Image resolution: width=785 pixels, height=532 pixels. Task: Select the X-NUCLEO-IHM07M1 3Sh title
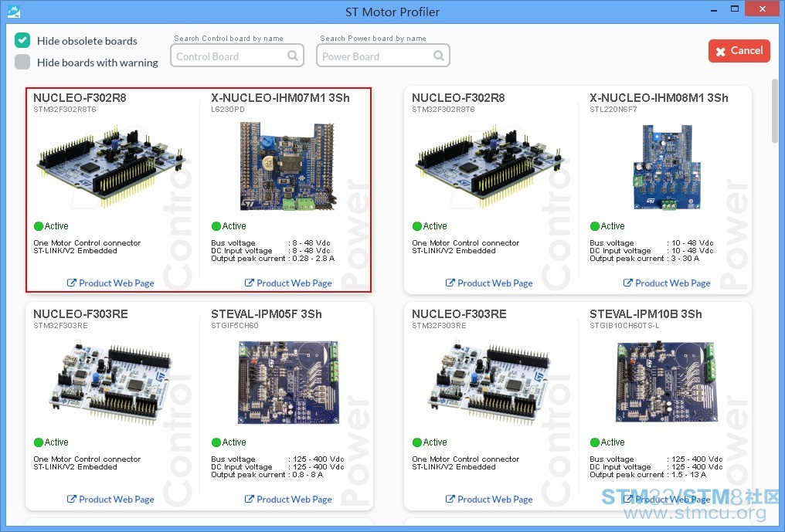coord(280,98)
